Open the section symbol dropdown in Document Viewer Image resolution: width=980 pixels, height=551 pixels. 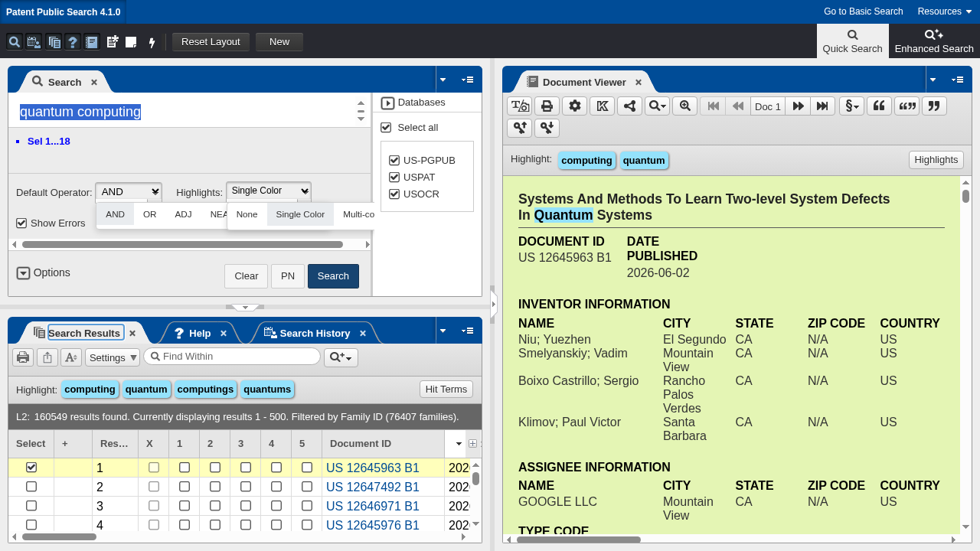851,106
